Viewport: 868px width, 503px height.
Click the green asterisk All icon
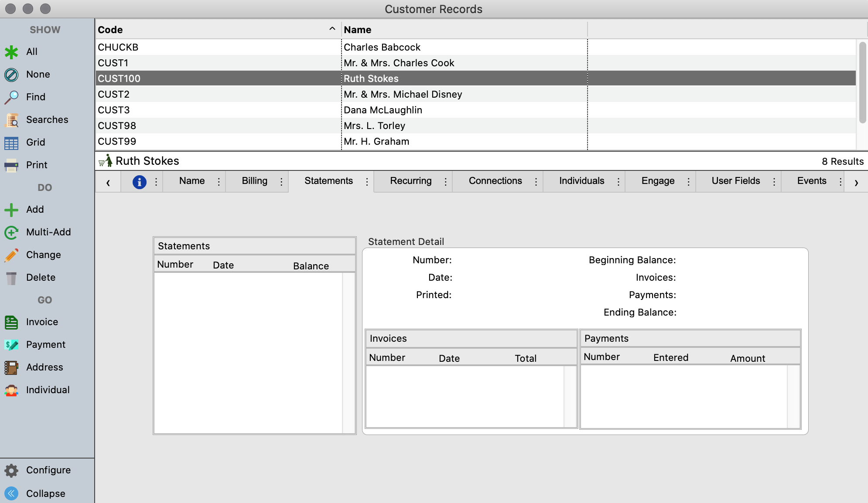coord(11,52)
